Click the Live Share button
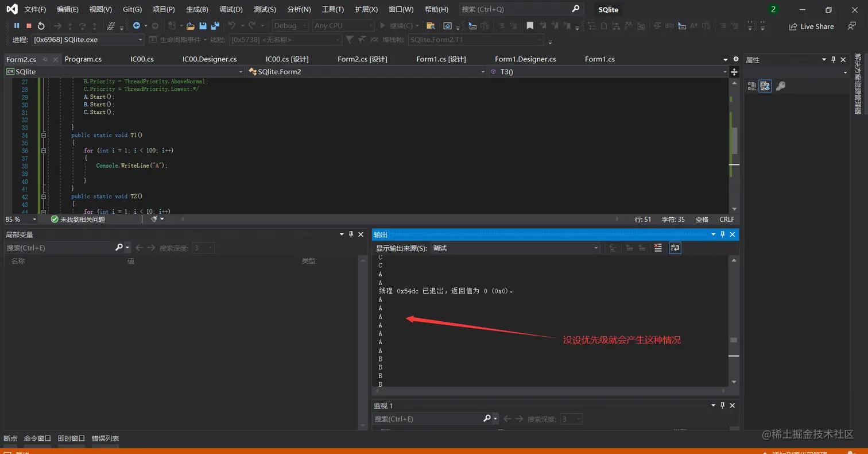868x454 pixels. (x=811, y=26)
